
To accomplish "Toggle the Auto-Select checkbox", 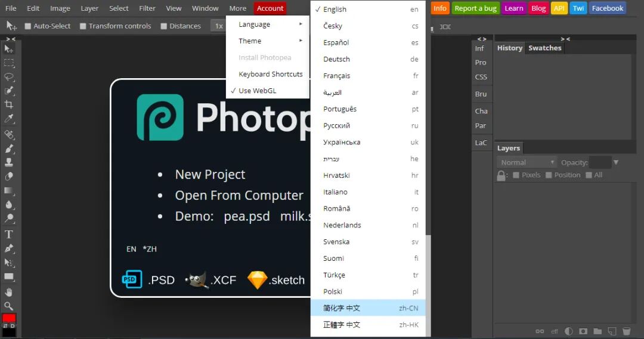I will pos(27,26).
